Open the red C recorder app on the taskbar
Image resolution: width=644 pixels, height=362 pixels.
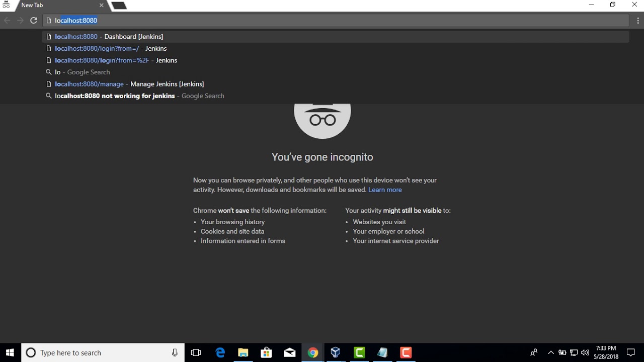coord(406,352)
